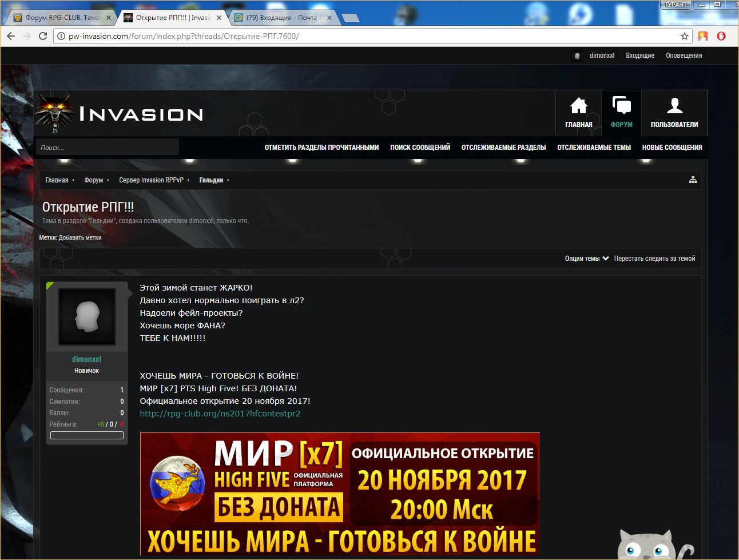Screen dimensions: 739x560
Task: Reload the page with the refresh icon
Action: pyautogui.click(x=43, y=36)
